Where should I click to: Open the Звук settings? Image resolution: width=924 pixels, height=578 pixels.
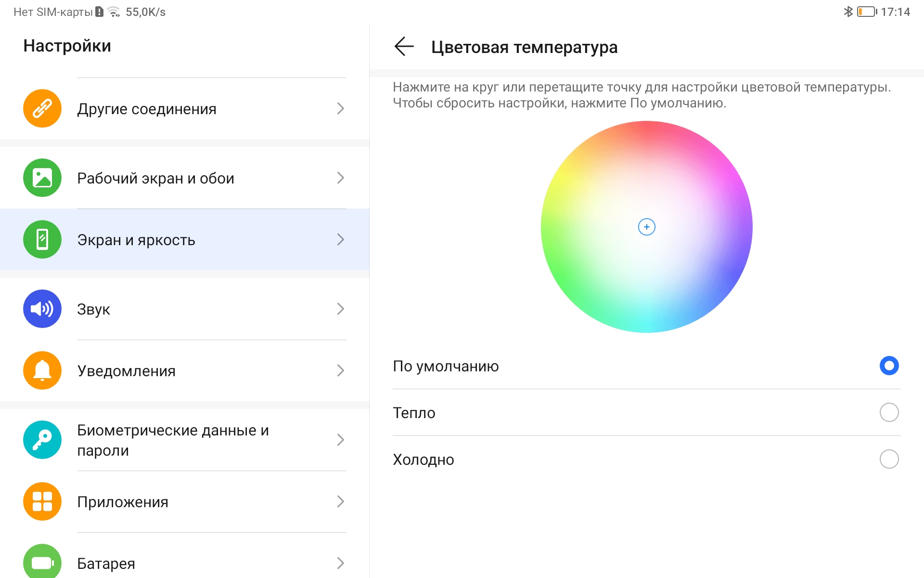tap(185, 309)
